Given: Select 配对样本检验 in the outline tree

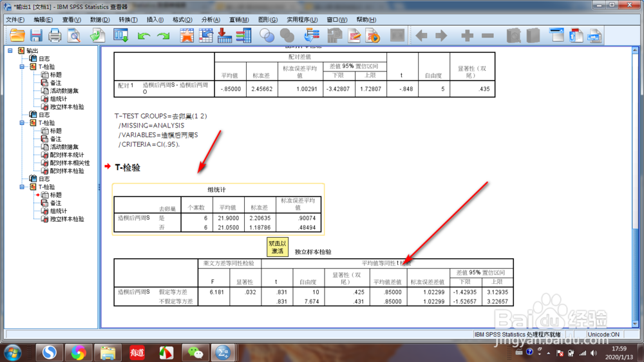Looking at the screenshot, I should 67,171.
